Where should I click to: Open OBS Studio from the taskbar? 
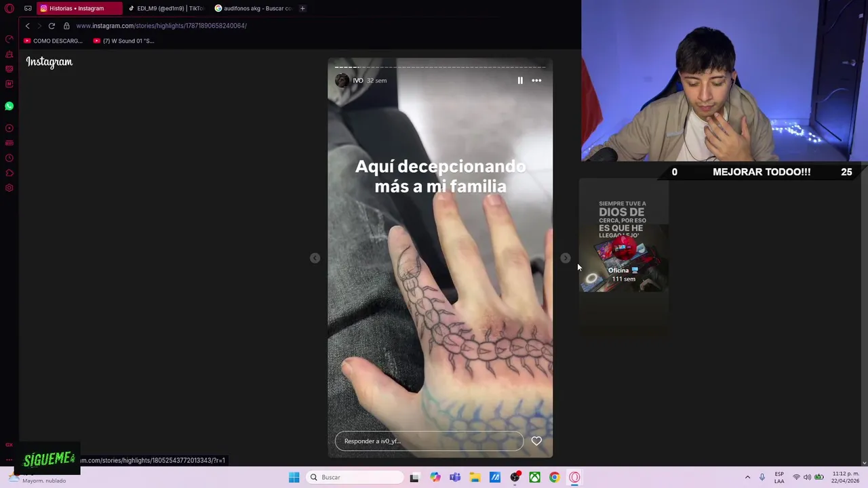tap(515, 477)
